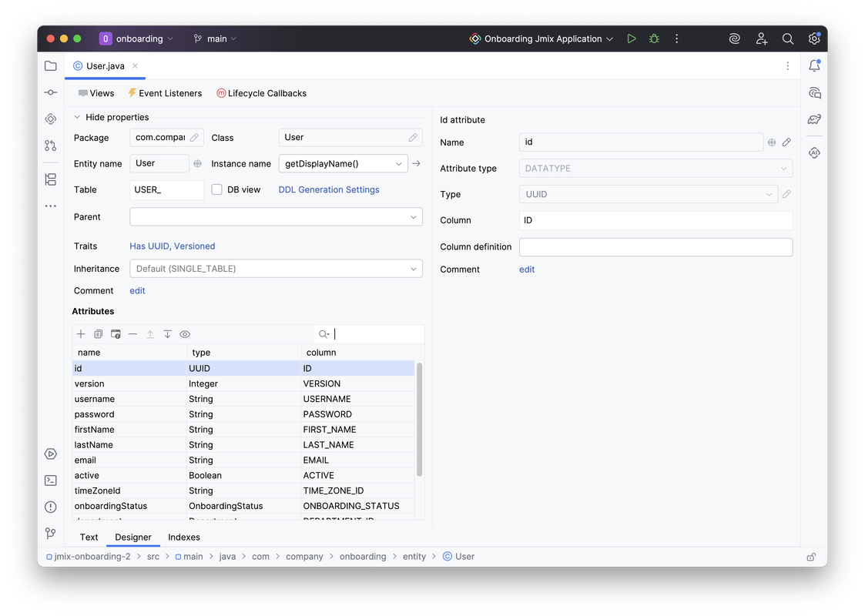The width and height of the screenshot is (865, 616).
Task: Remove the selected attribute
Action: [132, 334]
